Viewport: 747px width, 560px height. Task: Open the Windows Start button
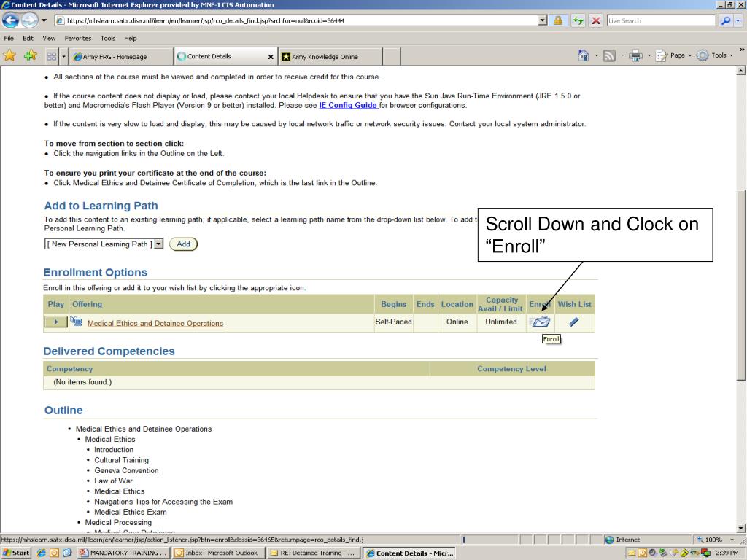click(16, 553)
